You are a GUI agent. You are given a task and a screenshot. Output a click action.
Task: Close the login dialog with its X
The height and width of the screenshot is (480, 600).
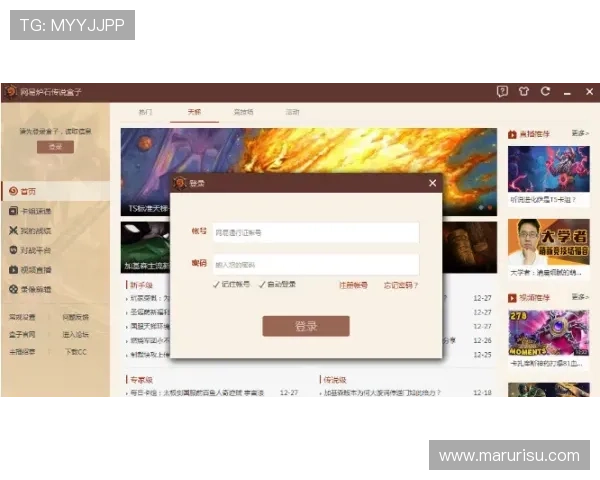432,183
